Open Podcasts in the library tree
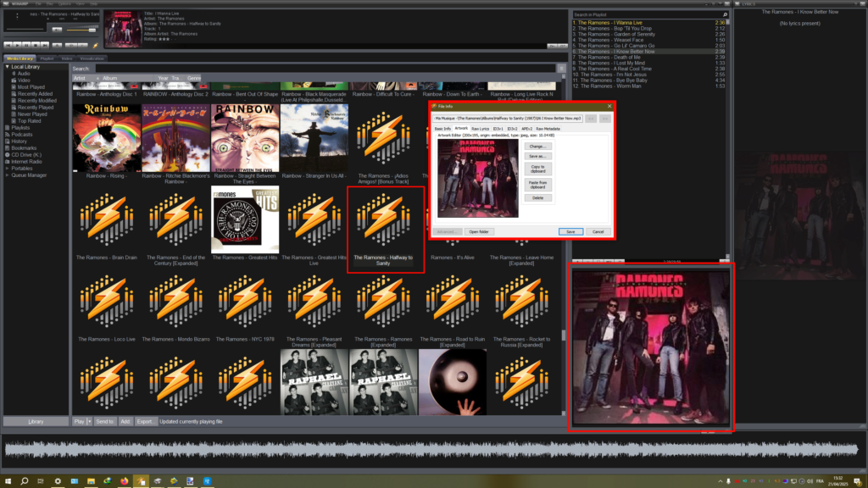Image resolution: width=868 pixels, height=488 pixels. pos(19,135)
